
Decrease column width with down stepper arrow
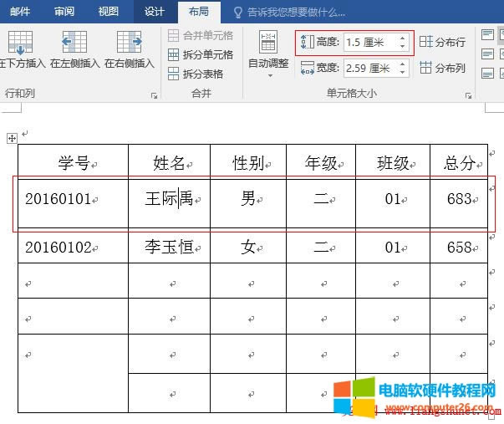point(402,72)
